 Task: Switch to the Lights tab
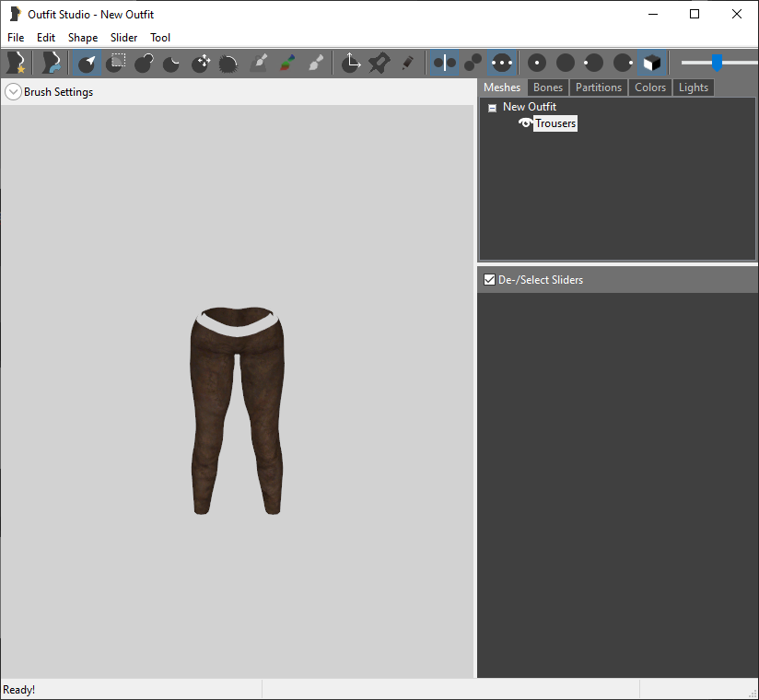click(x=694, y=87)
